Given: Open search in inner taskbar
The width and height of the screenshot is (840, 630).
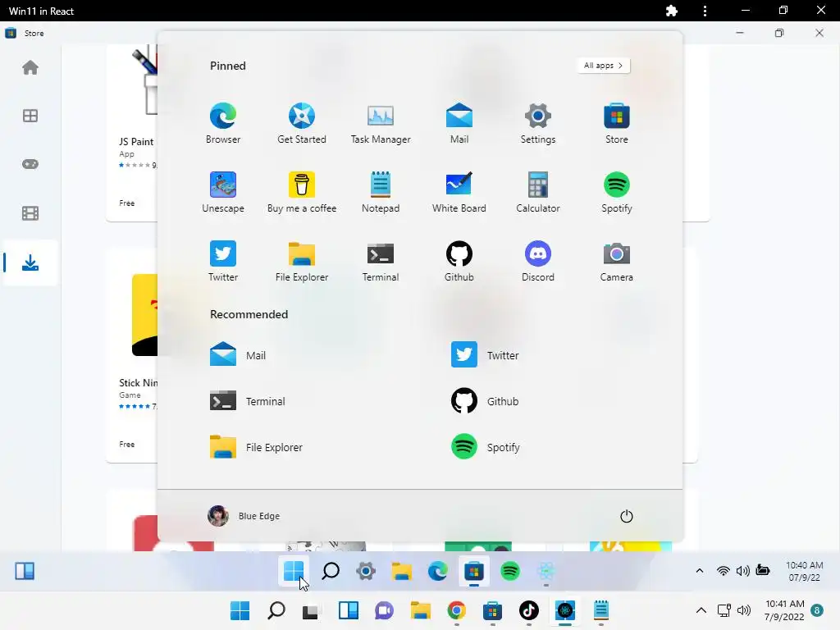Looking at the screenshot, I should [x=330, y=571].
